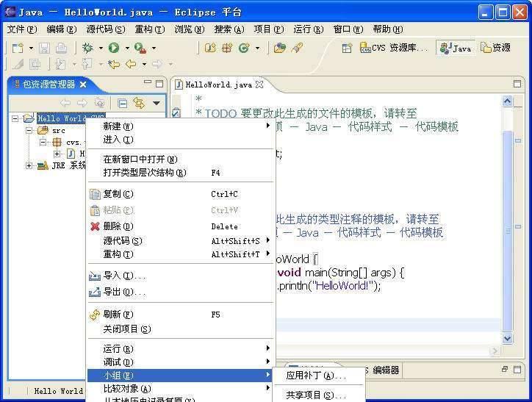Click the editor vertical scrollbar down arrow

tap(507, 338)
